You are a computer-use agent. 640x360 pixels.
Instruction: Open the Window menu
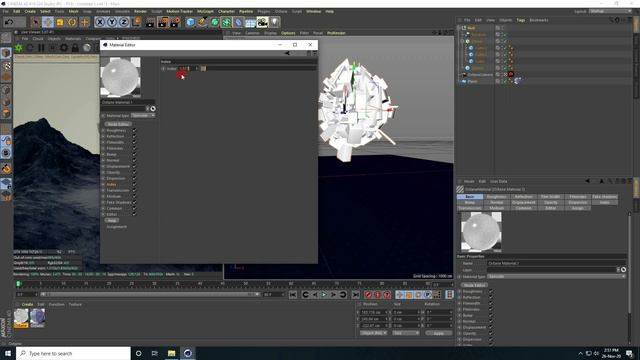313,11
